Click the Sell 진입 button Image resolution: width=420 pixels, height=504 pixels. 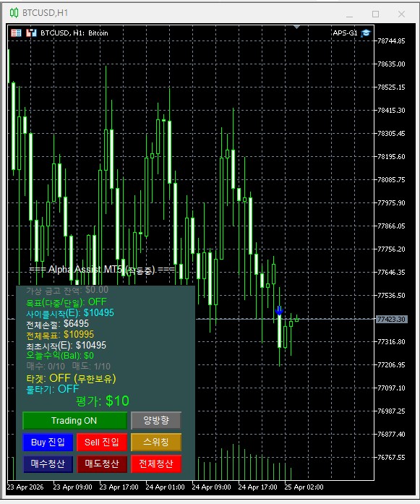[x=102, y=443]
